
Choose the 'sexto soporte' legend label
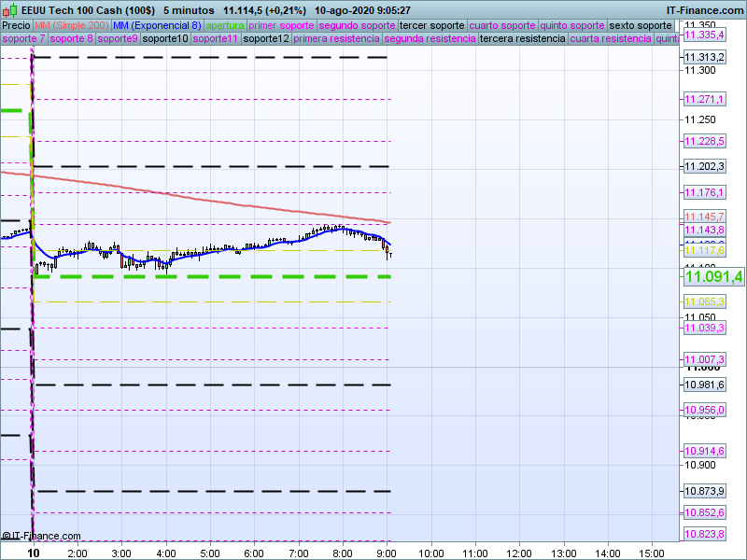642,25
